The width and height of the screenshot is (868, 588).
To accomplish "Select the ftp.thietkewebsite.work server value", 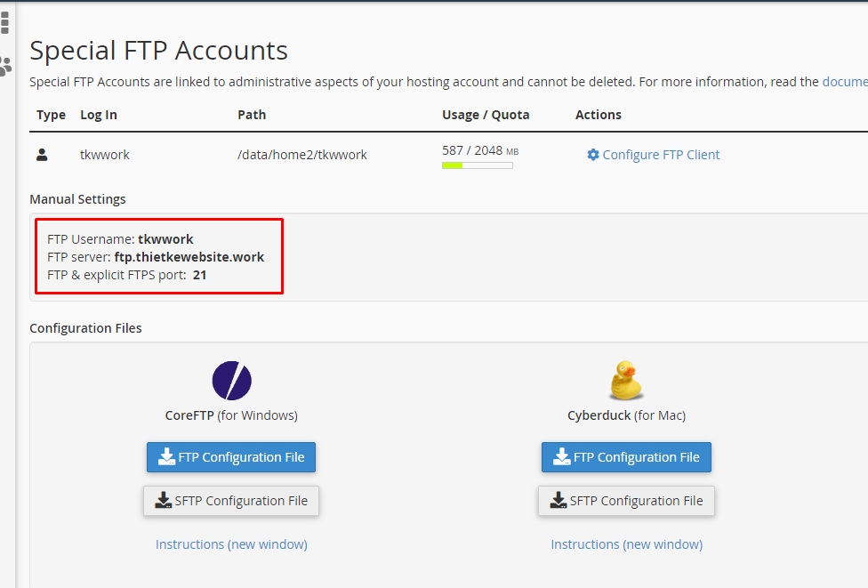I will pyautogui.click(x=189, y=257).
